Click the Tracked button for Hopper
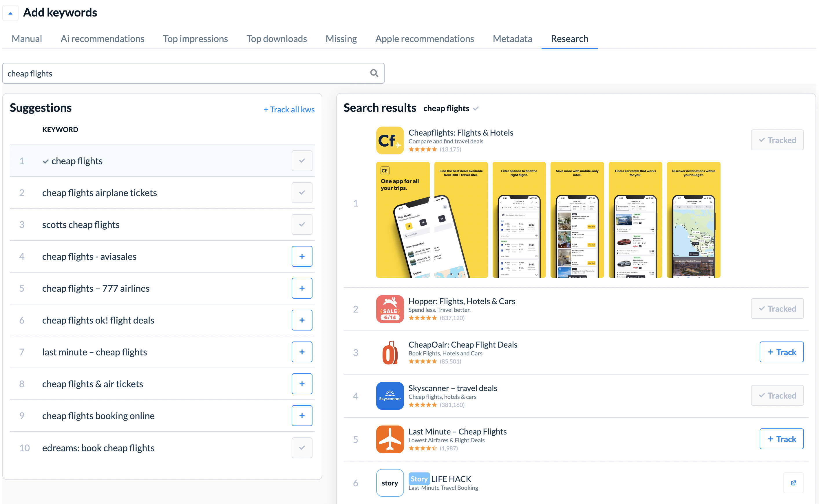Screen dimensions: 819x504 click(x=777, y=309)
